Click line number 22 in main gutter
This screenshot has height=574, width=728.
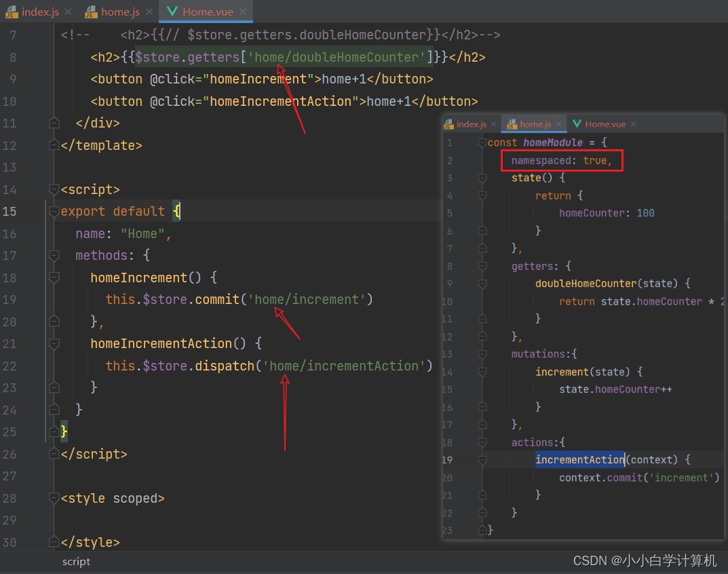click(9, 366)
